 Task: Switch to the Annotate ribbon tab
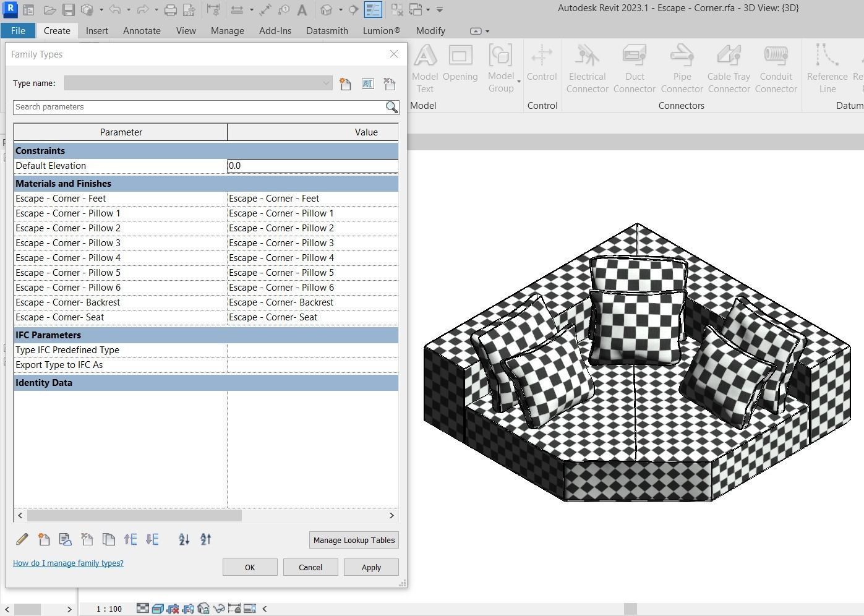coord(142,31)
